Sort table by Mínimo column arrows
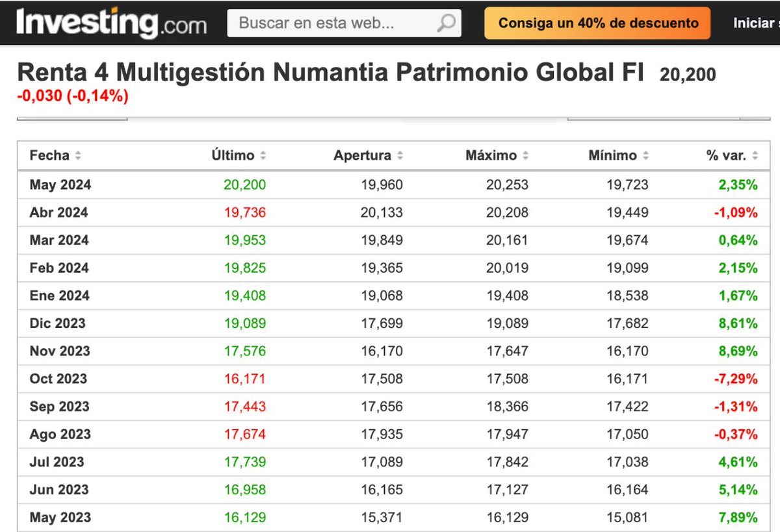Viewport: 780px width, 532px height. tap(645, 156)
